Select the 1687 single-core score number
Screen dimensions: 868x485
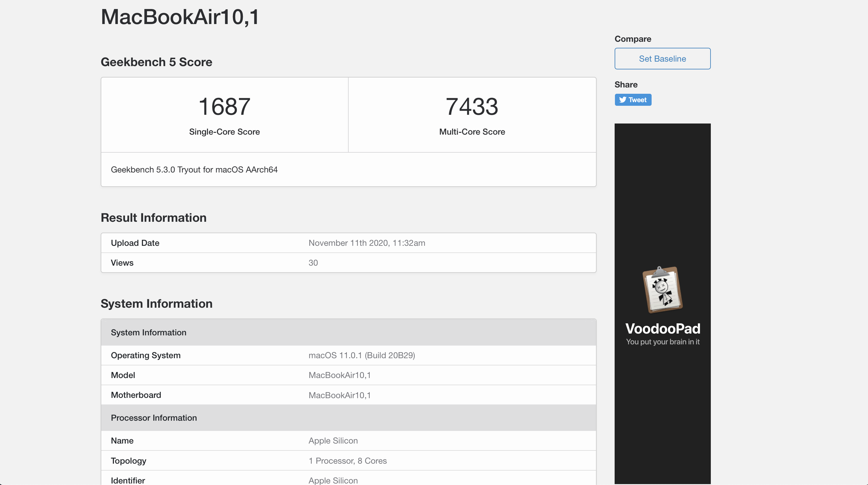(225, 106)
